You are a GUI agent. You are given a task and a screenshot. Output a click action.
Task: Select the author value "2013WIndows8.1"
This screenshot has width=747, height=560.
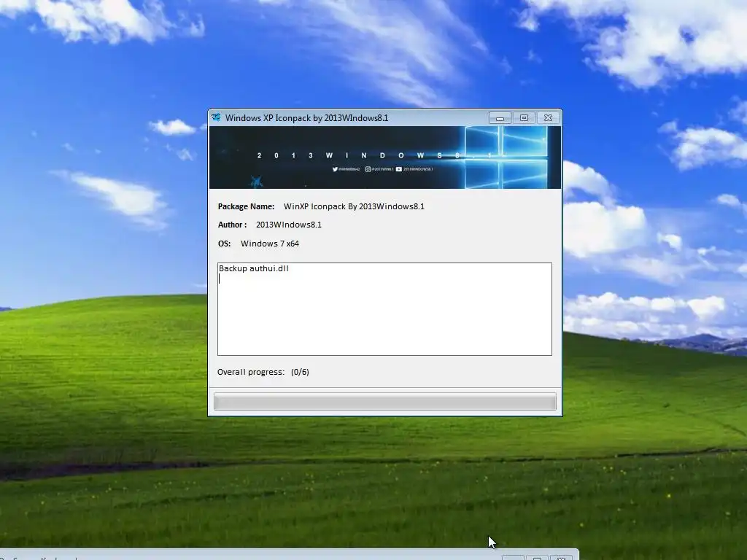coord(289,225)
